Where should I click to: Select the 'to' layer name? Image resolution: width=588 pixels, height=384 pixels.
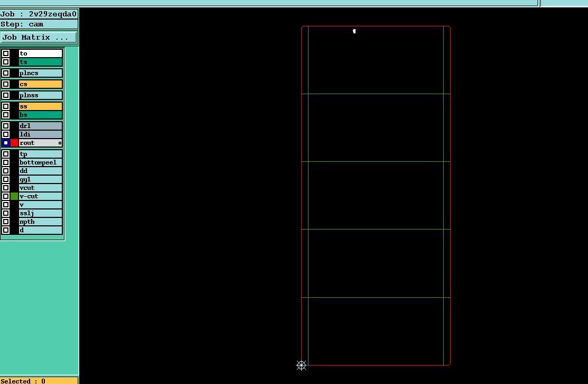(41, 53)
